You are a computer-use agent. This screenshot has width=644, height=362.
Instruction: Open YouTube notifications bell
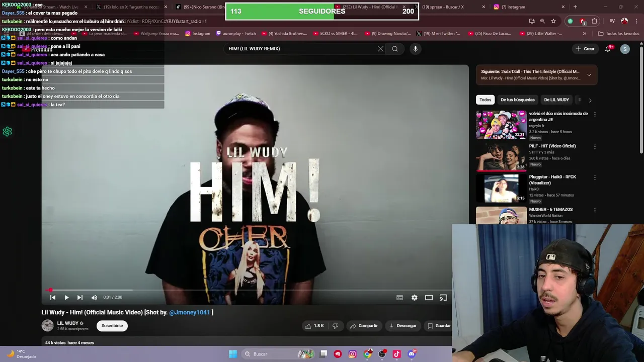[608, 49]
